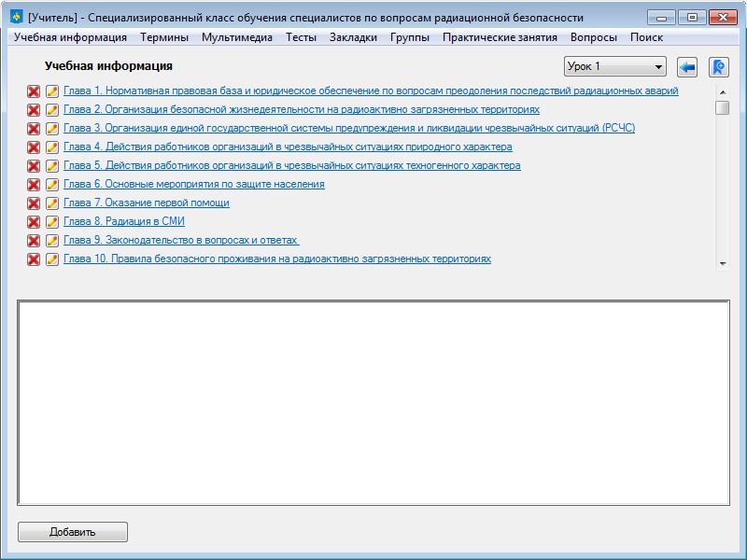Edit Глава 1 using the pencil icon
The height and width of the screenshot is (560, 747).
52,91
